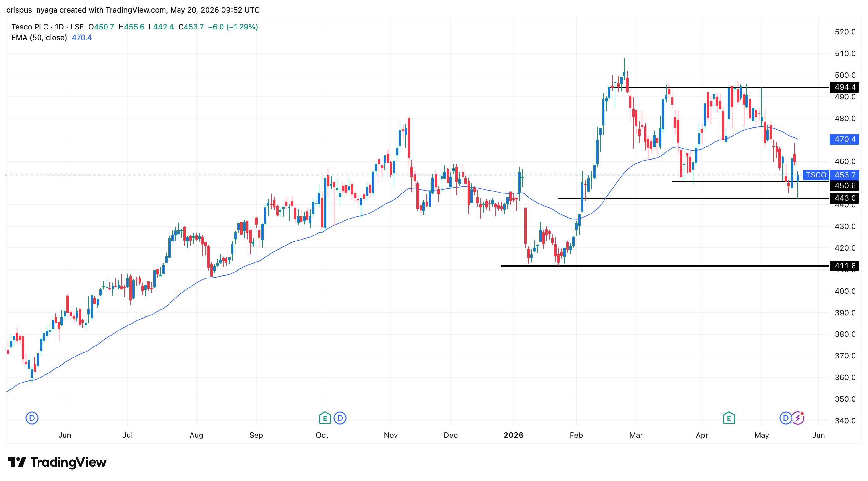This screenshot has height=481, width=868.
Task: Select the 443.0 horizontal line label
Action: (844, 198)
